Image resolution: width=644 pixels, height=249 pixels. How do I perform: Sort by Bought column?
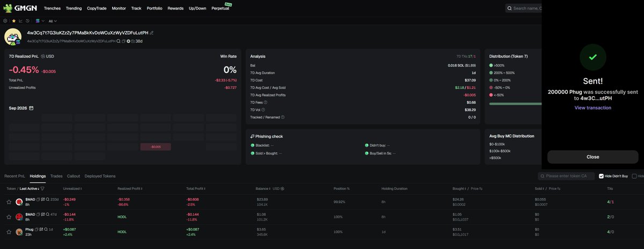coord(460,188)
